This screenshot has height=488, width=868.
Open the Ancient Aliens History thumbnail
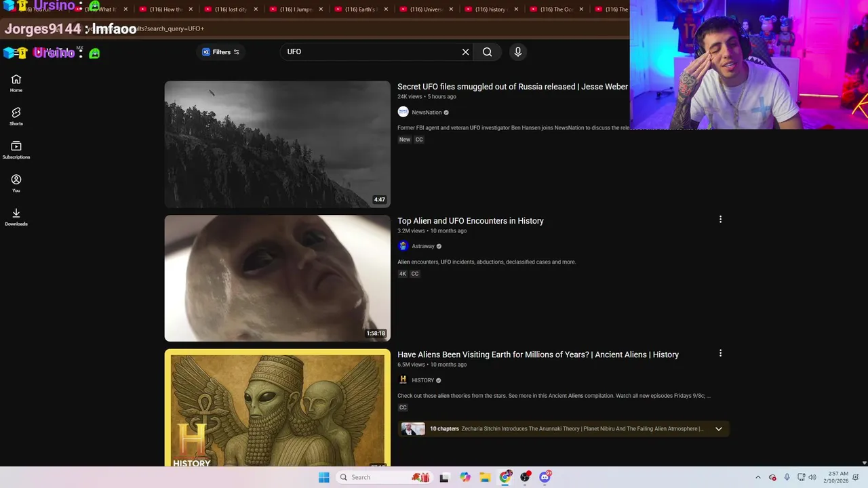click(277, 408)
